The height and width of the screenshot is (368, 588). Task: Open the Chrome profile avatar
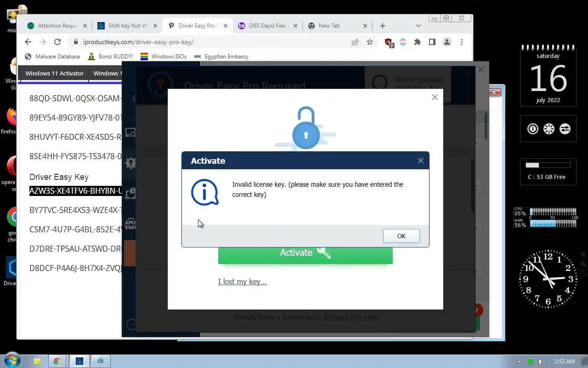click(447, 42)
